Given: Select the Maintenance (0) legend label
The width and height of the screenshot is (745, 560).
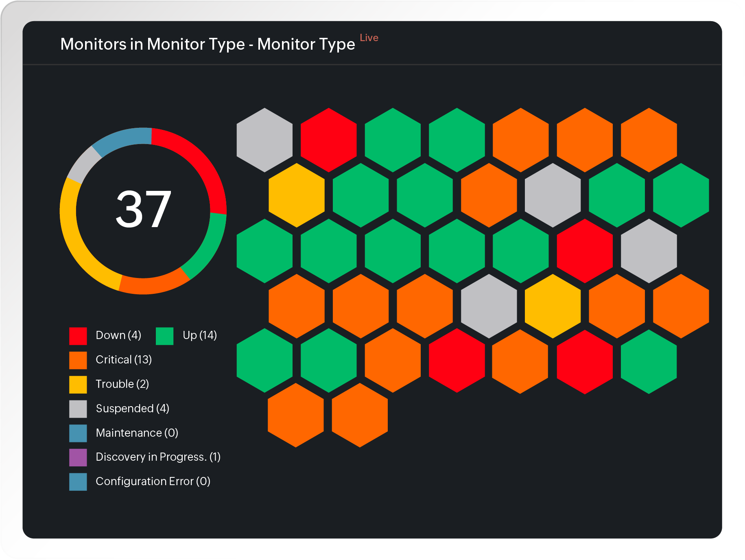Looking at the screenshot, I should point(137,433).
